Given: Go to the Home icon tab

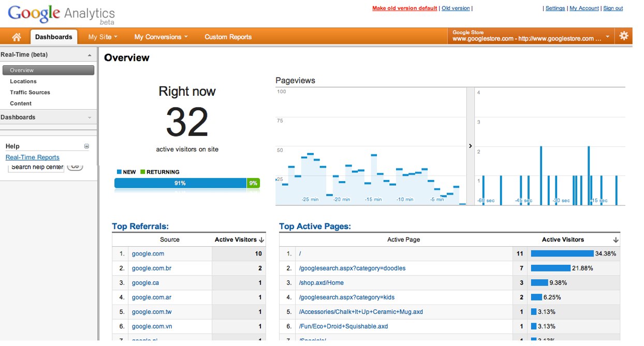Looking at the screenshot, I should coord(17,37).
